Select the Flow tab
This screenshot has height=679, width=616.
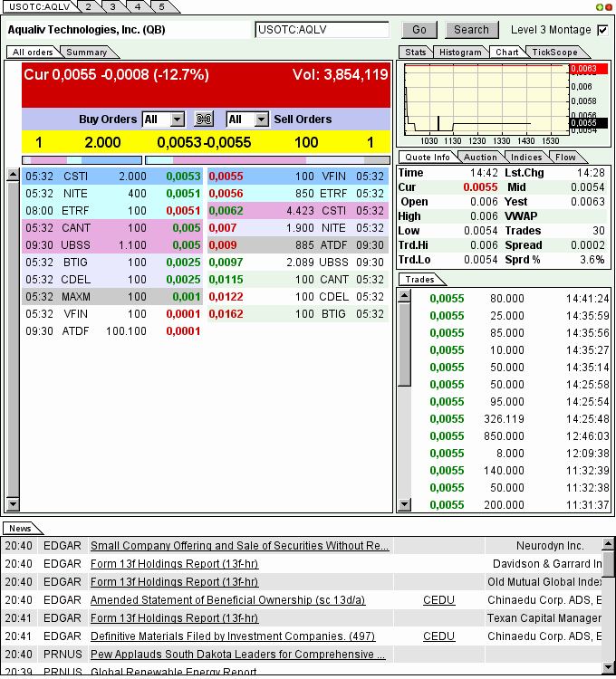(x=565, y=158)
